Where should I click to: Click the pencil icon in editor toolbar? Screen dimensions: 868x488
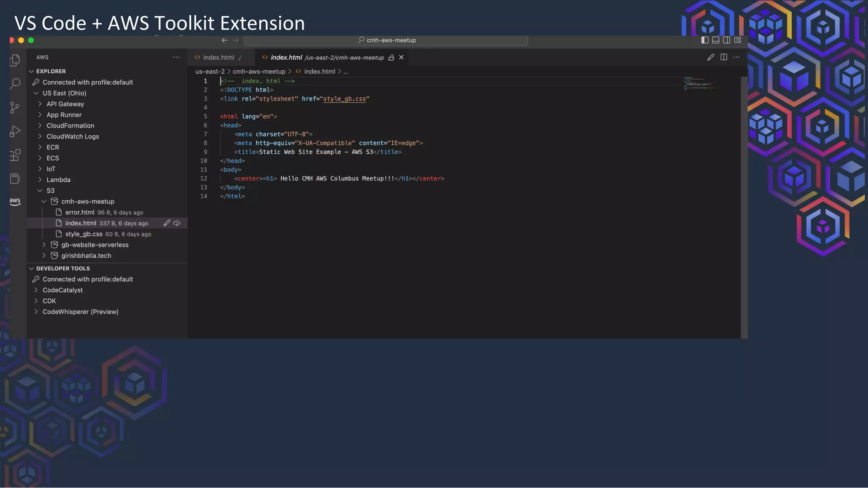711,57
